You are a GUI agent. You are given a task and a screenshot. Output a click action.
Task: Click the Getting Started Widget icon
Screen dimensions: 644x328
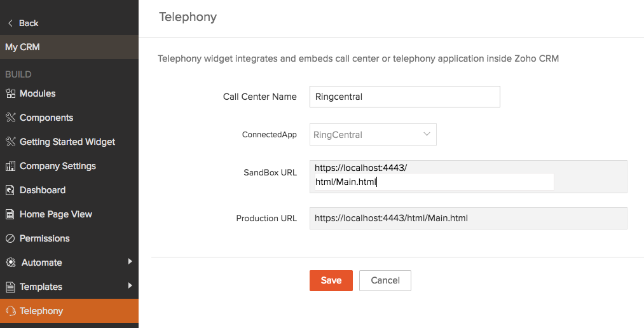(x=10, y=142)
